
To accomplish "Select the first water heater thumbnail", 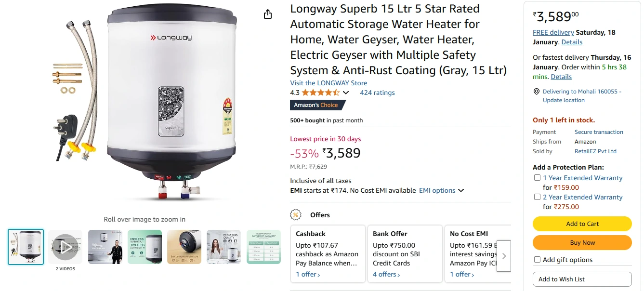I will tap(26, 247).
